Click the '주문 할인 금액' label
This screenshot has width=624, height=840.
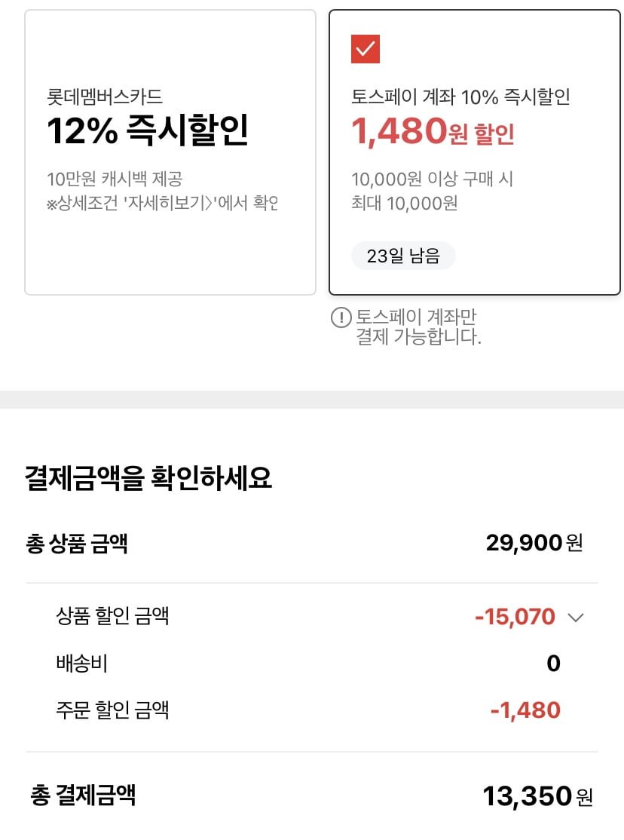coord(112,710)
